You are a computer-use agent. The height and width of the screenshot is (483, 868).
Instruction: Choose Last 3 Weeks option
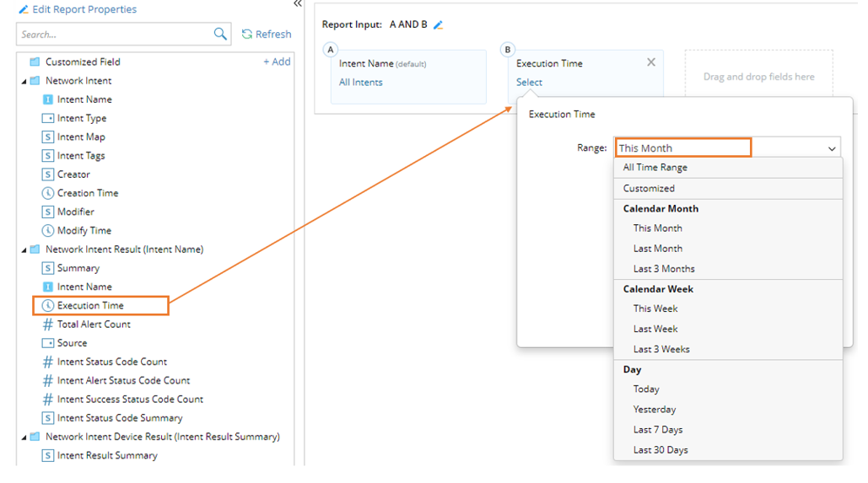pos(728,349)
